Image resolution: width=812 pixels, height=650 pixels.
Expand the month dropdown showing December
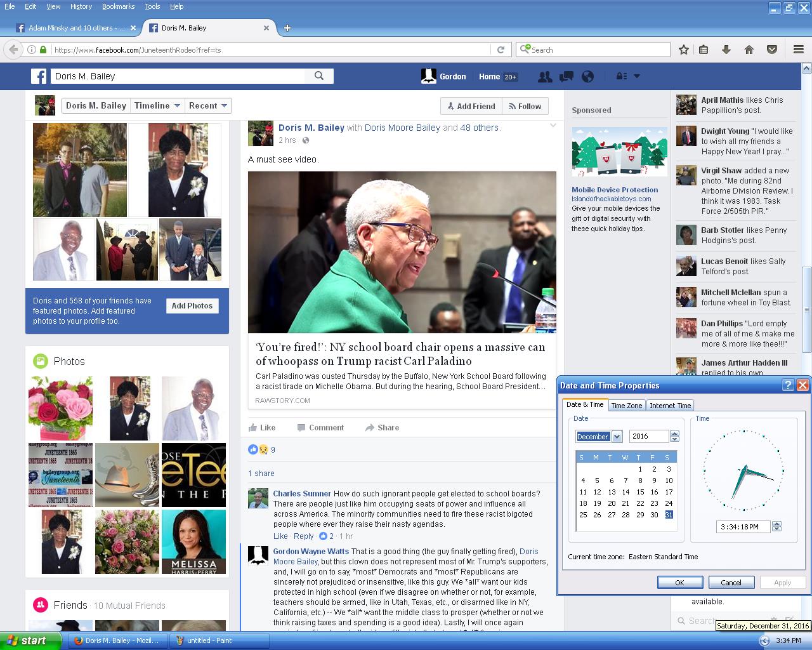click(617, 437)
